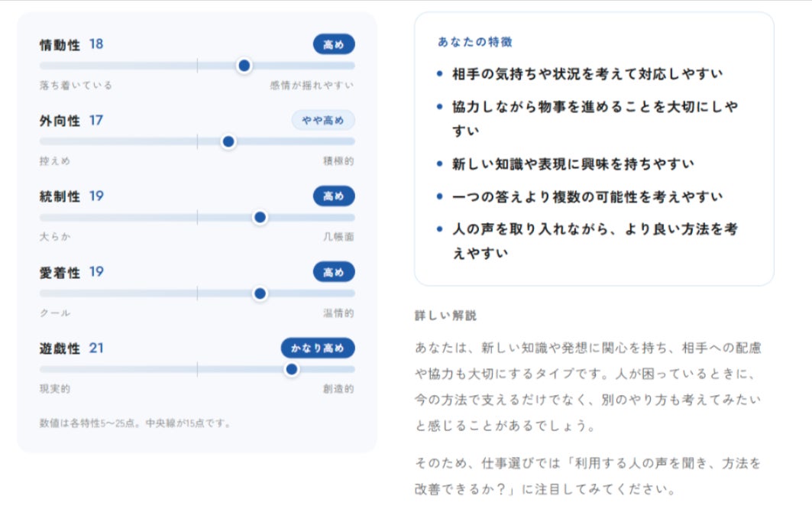The height and width of the screenshot is (525, 812).
Task: Click the 愛着性 slider handle
Action: (x=260, y=293)
